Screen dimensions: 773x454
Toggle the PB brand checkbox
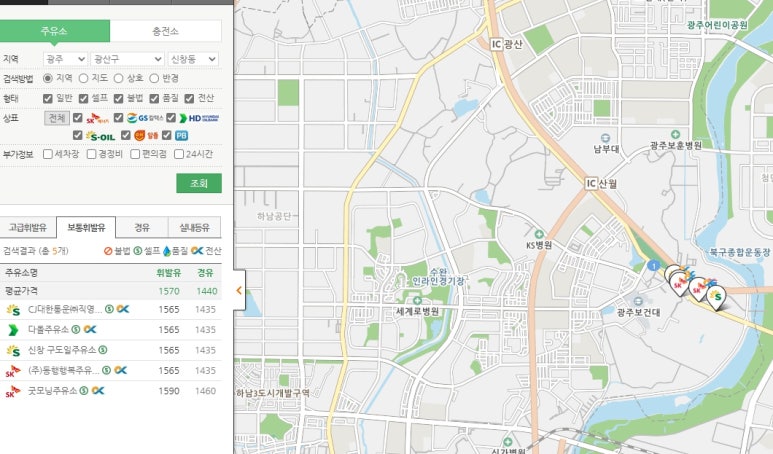coord(167,135)
